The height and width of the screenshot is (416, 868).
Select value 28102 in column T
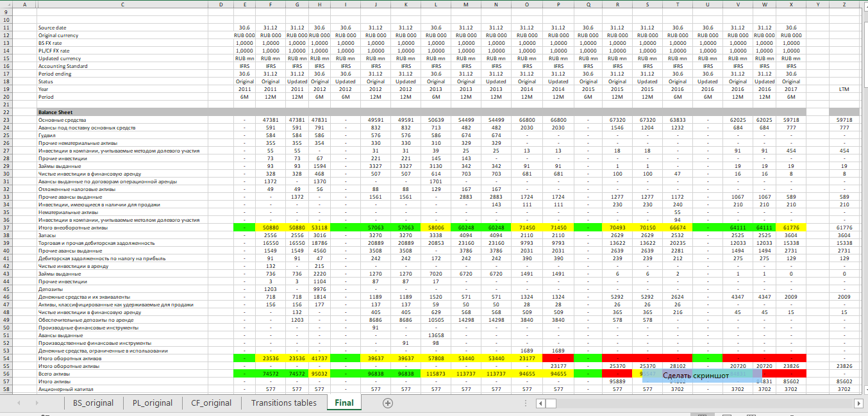point(678,366)
